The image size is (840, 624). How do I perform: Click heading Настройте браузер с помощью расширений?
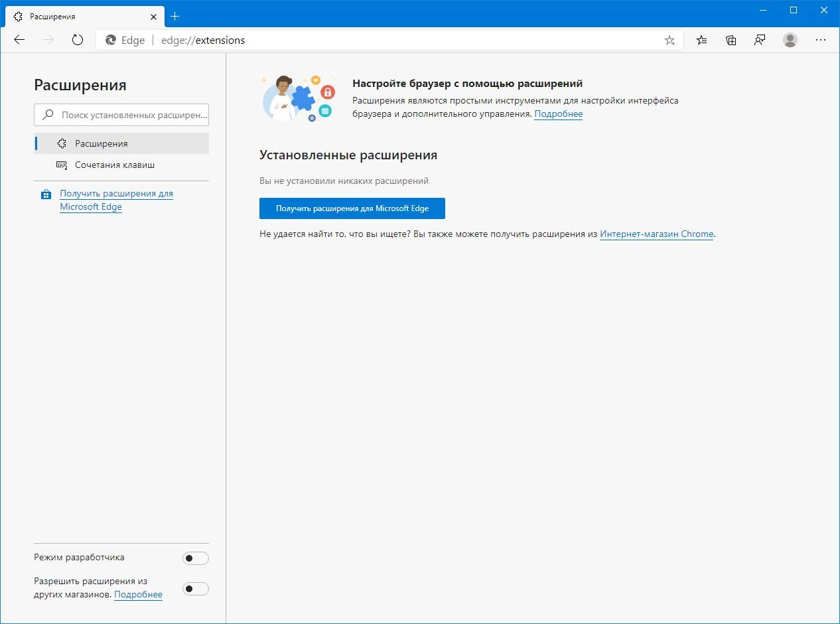point(468,84)
